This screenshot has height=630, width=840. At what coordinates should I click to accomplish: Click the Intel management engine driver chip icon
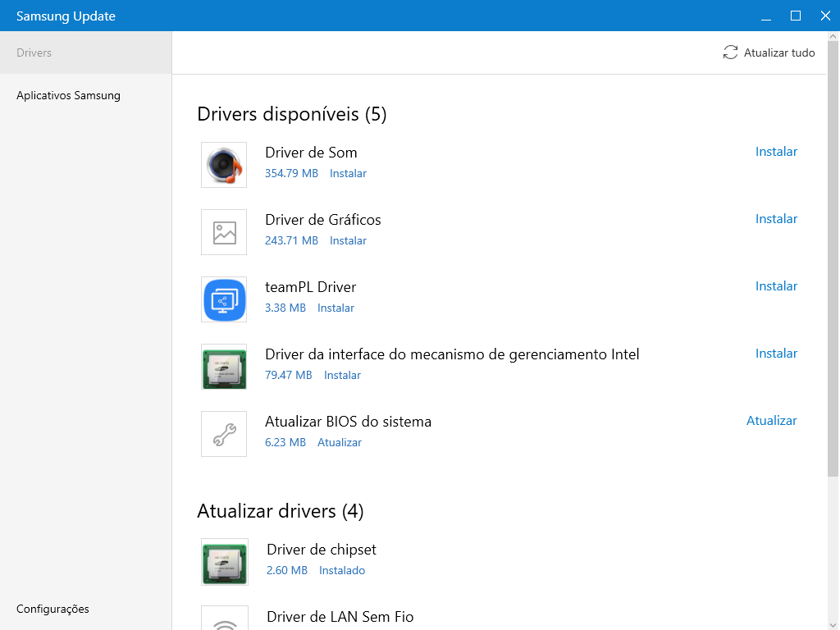[224, 367]
